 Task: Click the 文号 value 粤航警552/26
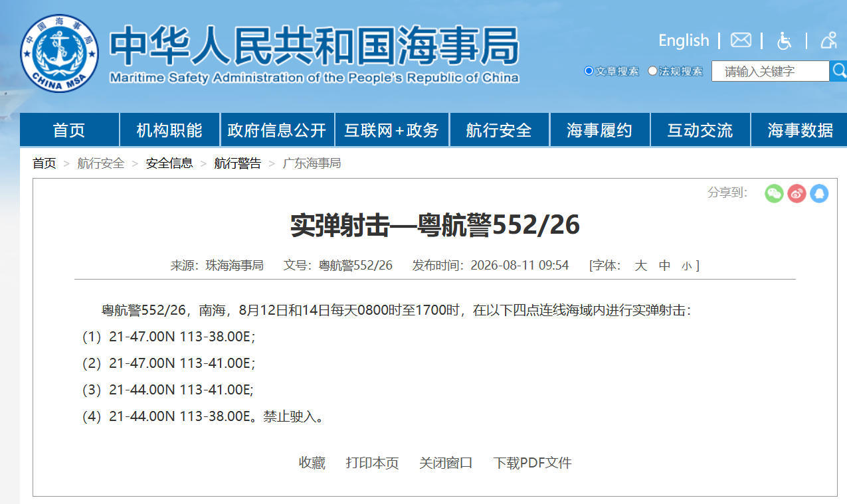click(356, 266)
